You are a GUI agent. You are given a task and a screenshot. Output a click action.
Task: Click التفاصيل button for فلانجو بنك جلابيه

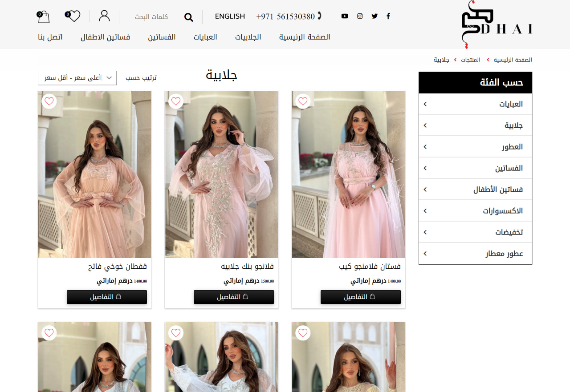pyautogui.click(x=234, y=297)
